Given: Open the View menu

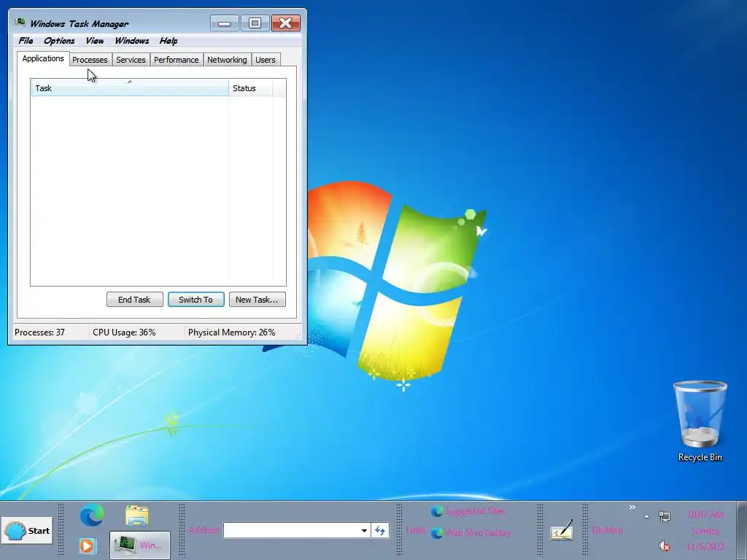Looking at the screenshot, I should (94, 41).
